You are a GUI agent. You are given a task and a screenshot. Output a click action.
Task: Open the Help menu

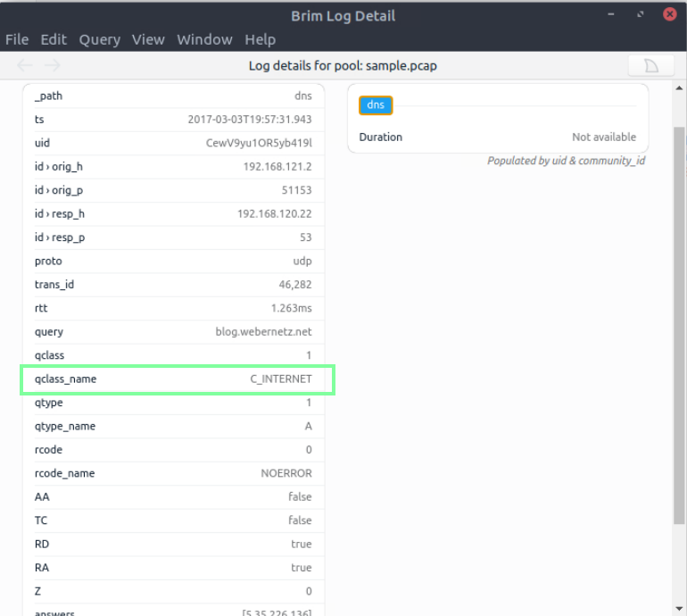pyautogui.click(x=260, y=39)
